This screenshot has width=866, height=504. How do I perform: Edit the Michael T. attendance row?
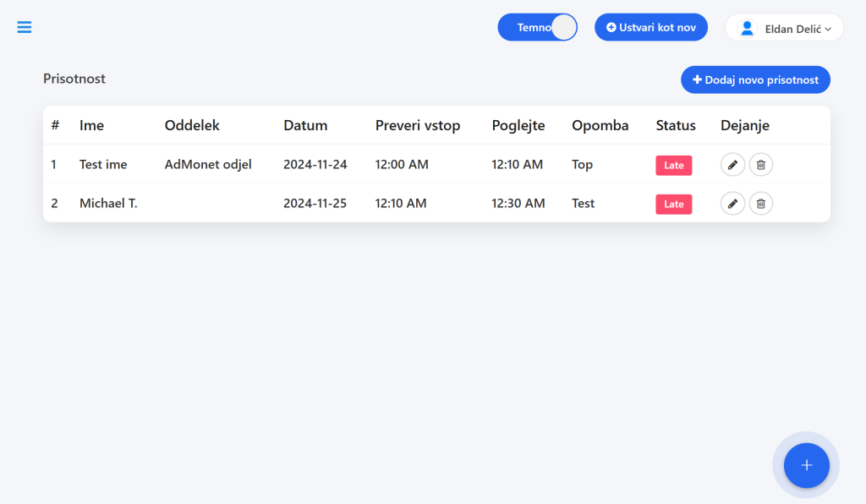click(x=732, y=204)
